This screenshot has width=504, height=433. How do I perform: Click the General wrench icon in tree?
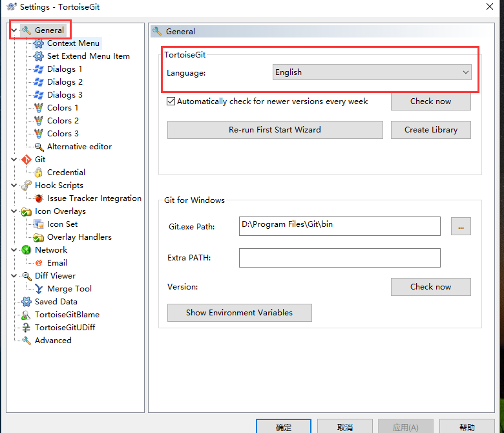26,30
